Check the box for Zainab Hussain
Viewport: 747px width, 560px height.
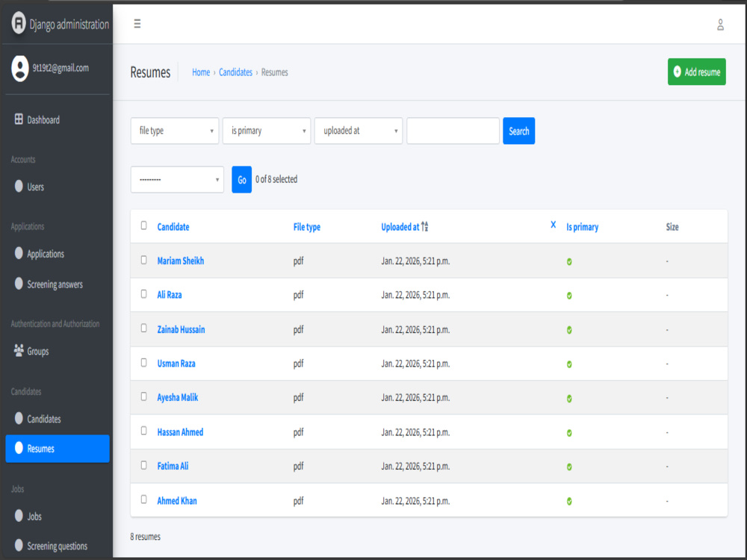click(144, 329)
